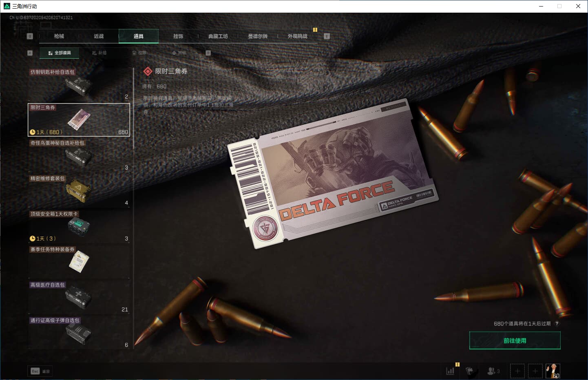Click the E next-tab key icon
This screenshot has width=588, height=380.
tap(327, 36)
